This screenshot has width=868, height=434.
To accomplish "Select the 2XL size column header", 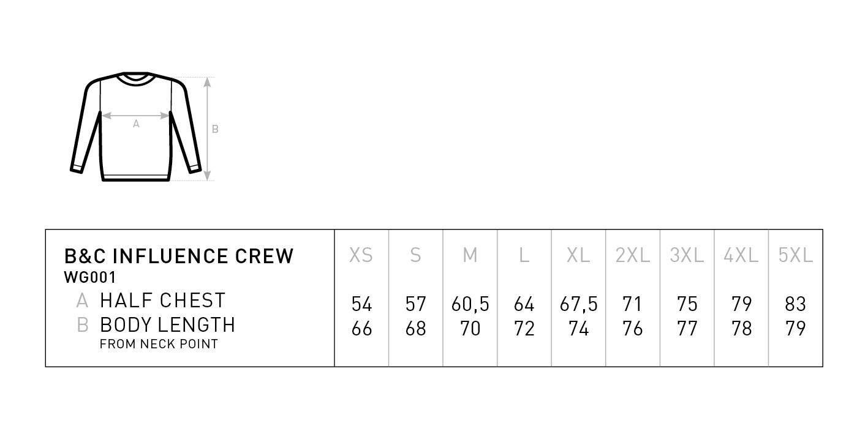I will tap(632, 255).
